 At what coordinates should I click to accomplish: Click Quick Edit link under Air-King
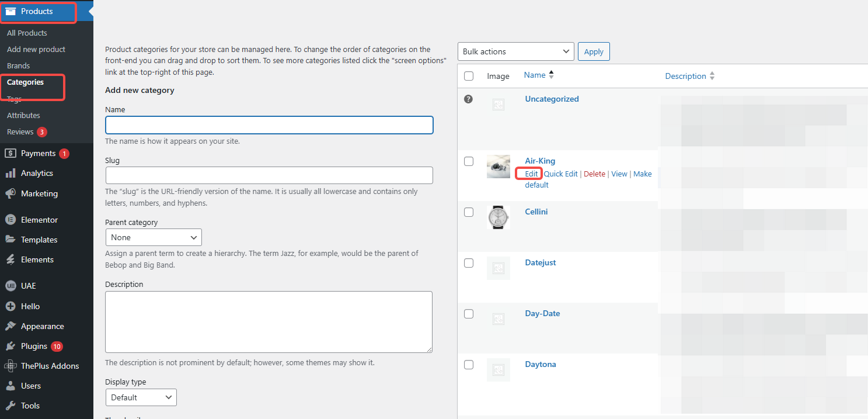(560, 174)
